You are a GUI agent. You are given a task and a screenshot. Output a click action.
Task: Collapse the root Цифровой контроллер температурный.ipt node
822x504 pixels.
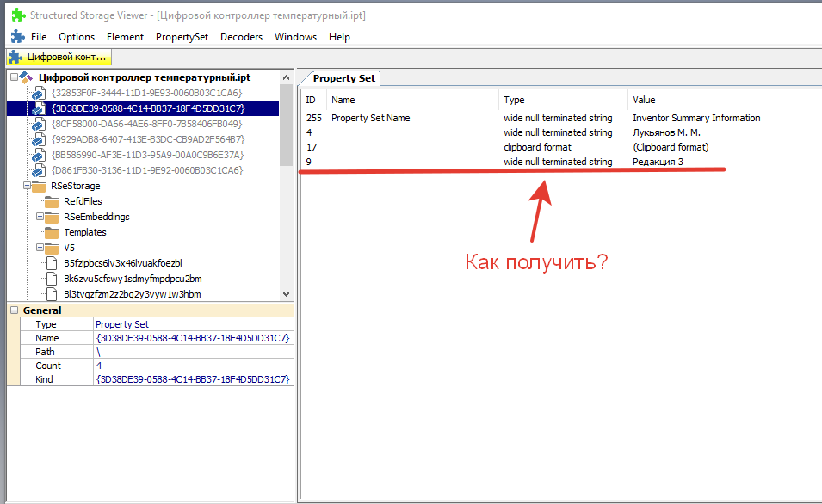[14, 77]
